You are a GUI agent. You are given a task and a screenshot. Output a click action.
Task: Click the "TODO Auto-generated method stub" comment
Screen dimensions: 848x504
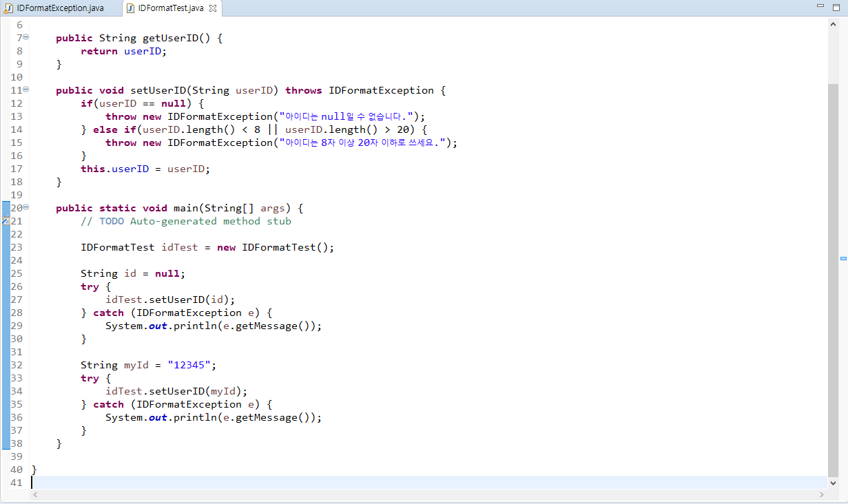click(x=195, y=221)
